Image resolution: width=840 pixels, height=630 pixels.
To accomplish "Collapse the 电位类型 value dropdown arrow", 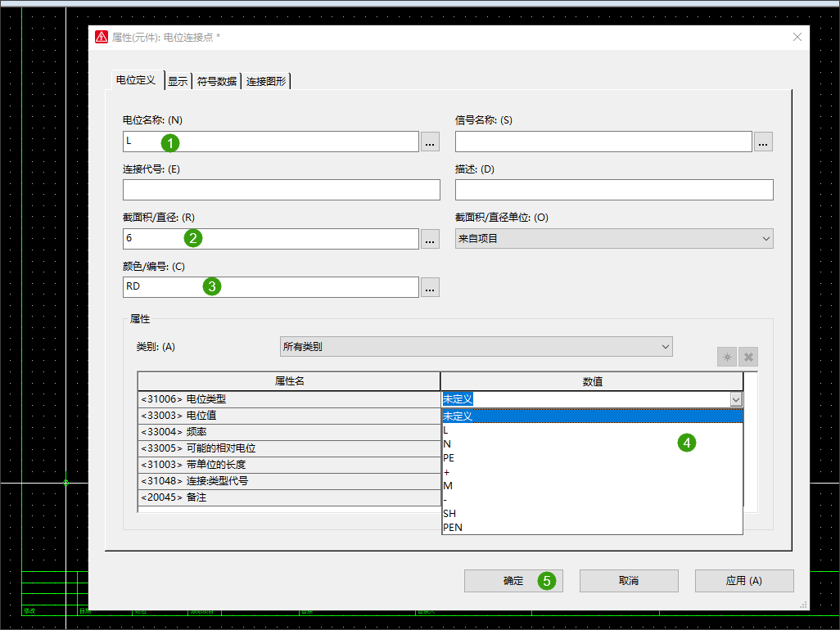I will click(736, 399).
